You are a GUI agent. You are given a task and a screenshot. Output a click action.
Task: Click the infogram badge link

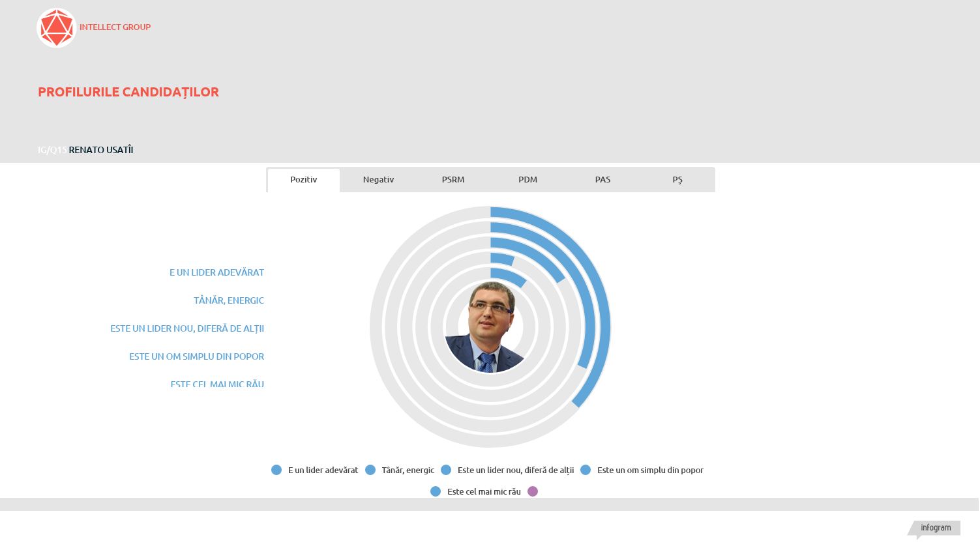(x=936, y=528)
